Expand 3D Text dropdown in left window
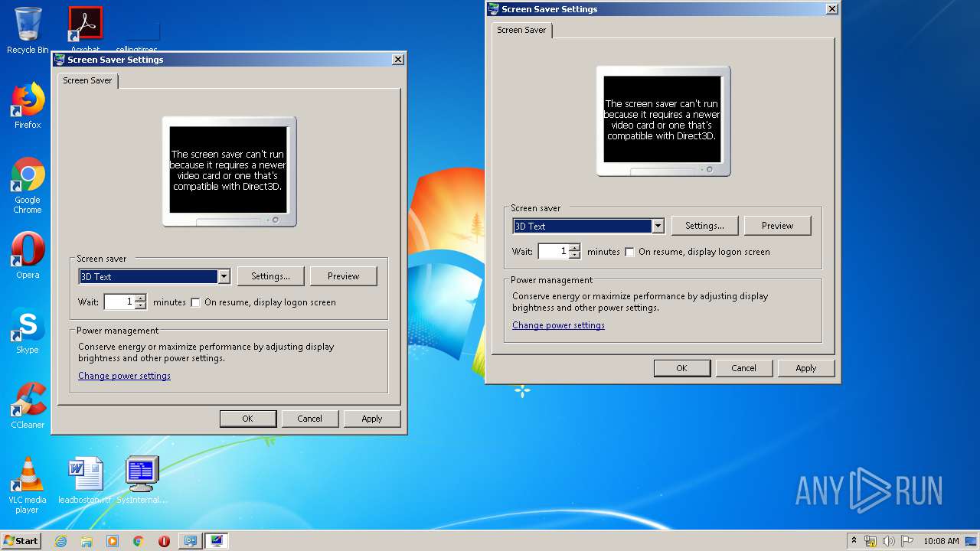 (x=224, y=276)
